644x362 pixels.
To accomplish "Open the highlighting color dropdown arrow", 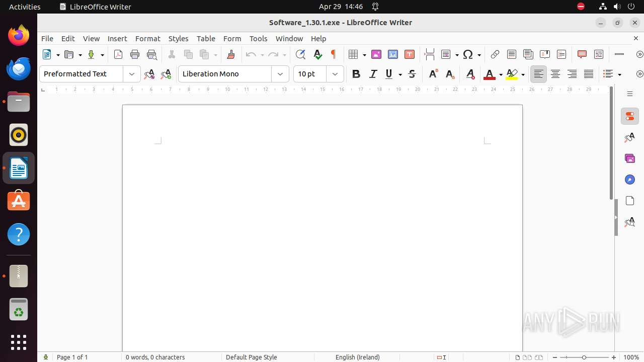I will coord(523,74).
